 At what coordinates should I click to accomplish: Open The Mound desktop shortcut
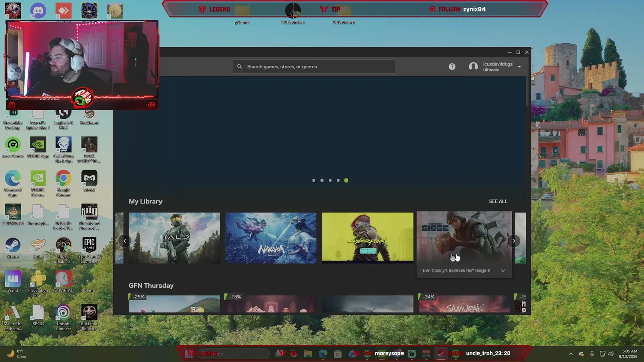tap(89, 217)
